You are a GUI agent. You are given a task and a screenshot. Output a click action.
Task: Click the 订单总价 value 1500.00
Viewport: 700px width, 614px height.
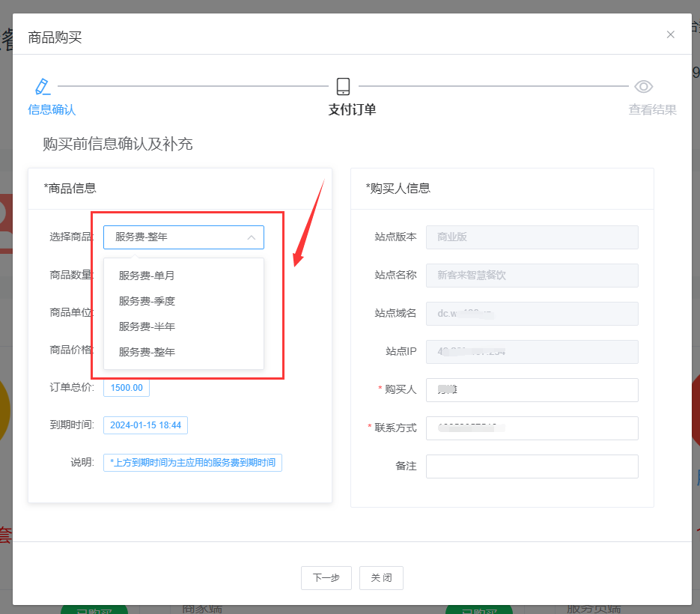(127, 388)
